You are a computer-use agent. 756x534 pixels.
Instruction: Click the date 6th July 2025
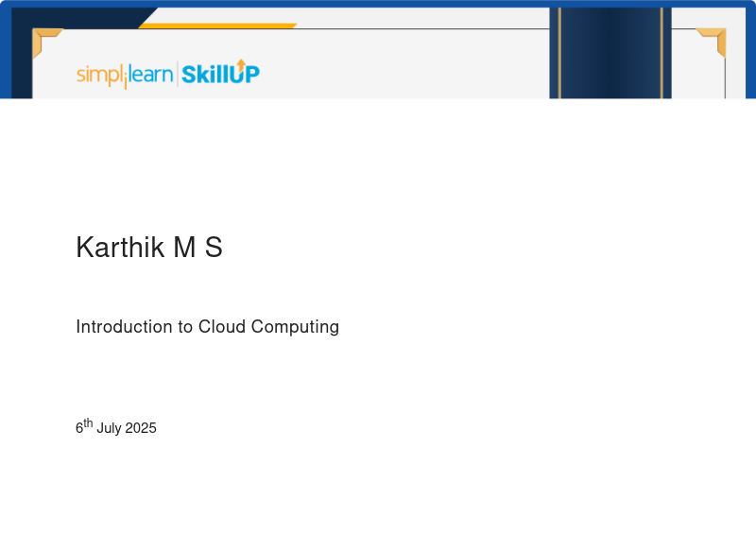116,427
